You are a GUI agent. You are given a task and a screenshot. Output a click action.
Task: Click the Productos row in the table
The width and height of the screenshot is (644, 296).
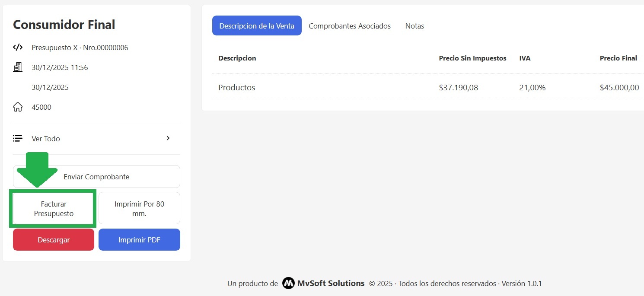(237, 88)
